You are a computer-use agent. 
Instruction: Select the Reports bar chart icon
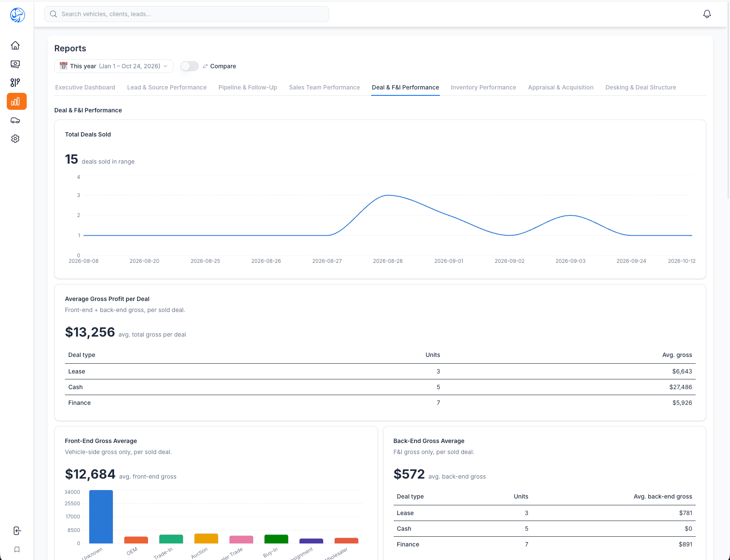[x=17, y=101]
